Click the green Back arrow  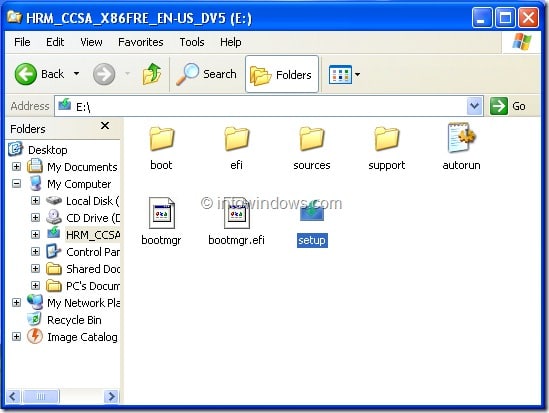point(25,74)
